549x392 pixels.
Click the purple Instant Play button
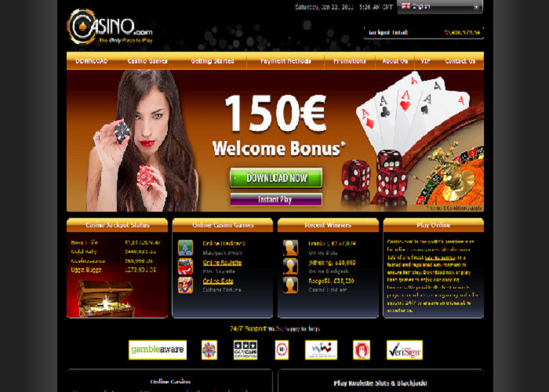(x=276, y=199)
